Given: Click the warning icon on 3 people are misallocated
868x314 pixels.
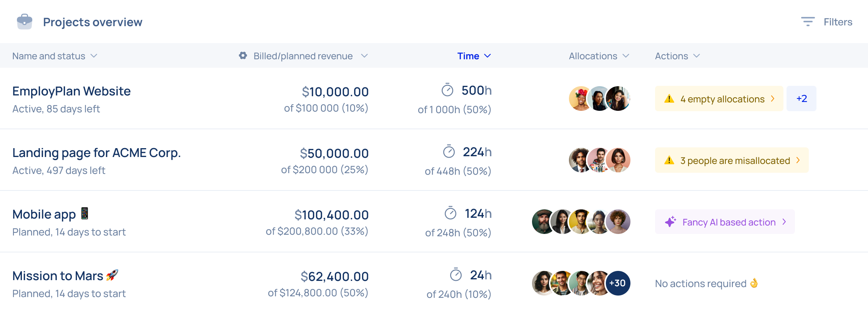Looking at the screenshot, I should (x=669, y=160).
